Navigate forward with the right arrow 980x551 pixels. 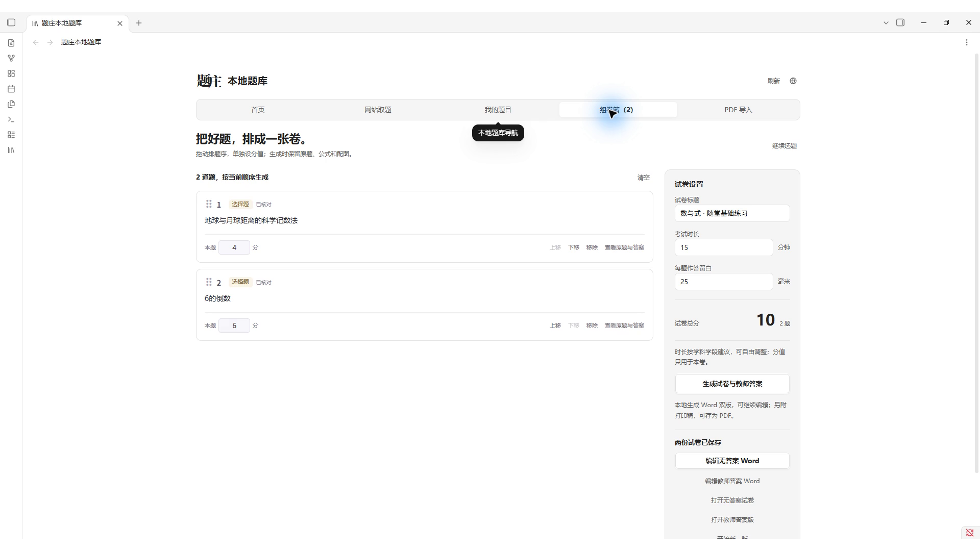[50, 42]
